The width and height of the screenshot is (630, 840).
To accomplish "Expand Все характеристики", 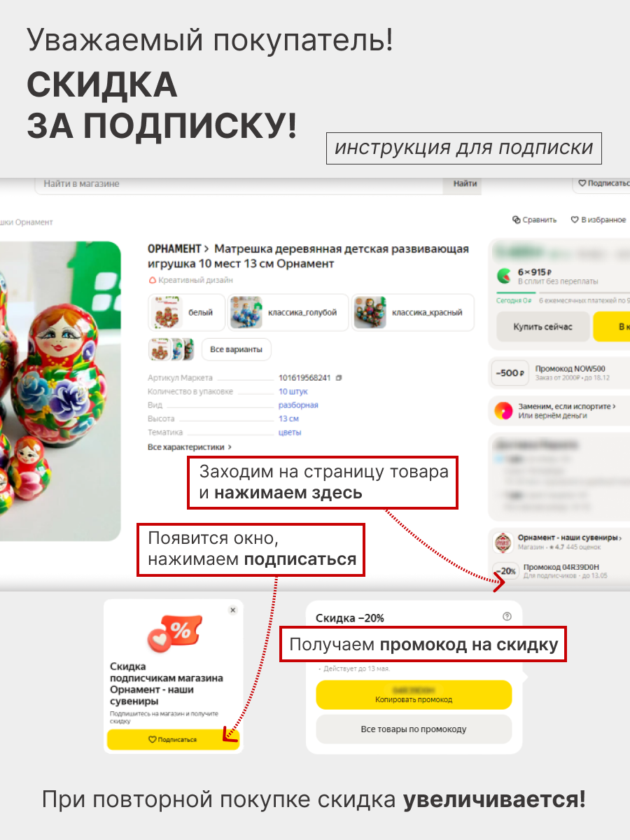I will coord(190,447).
